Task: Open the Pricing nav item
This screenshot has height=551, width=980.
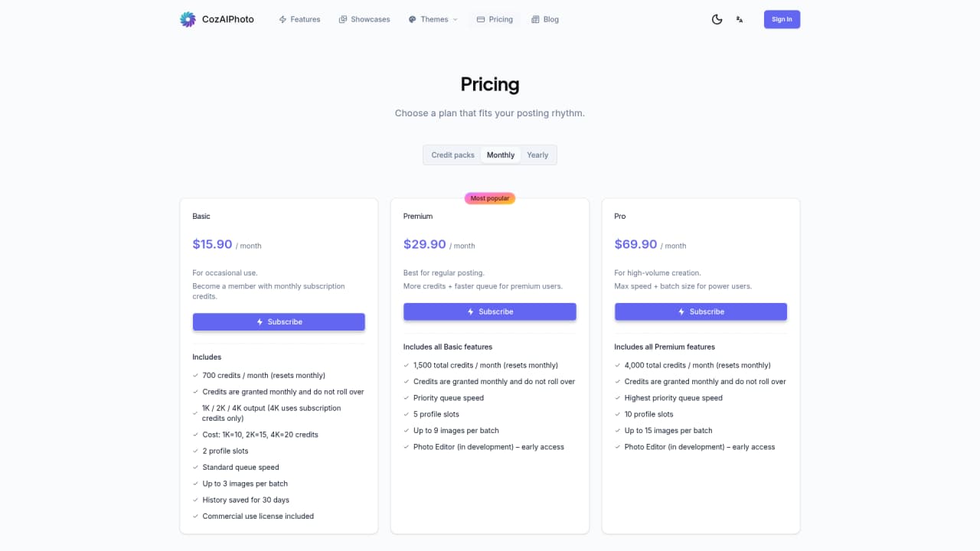Action: [495, 19]
